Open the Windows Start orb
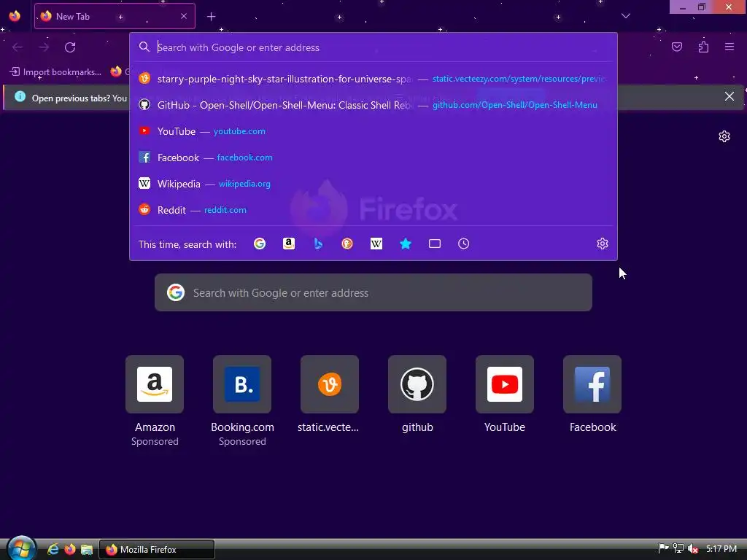 (x=21, y=548)
